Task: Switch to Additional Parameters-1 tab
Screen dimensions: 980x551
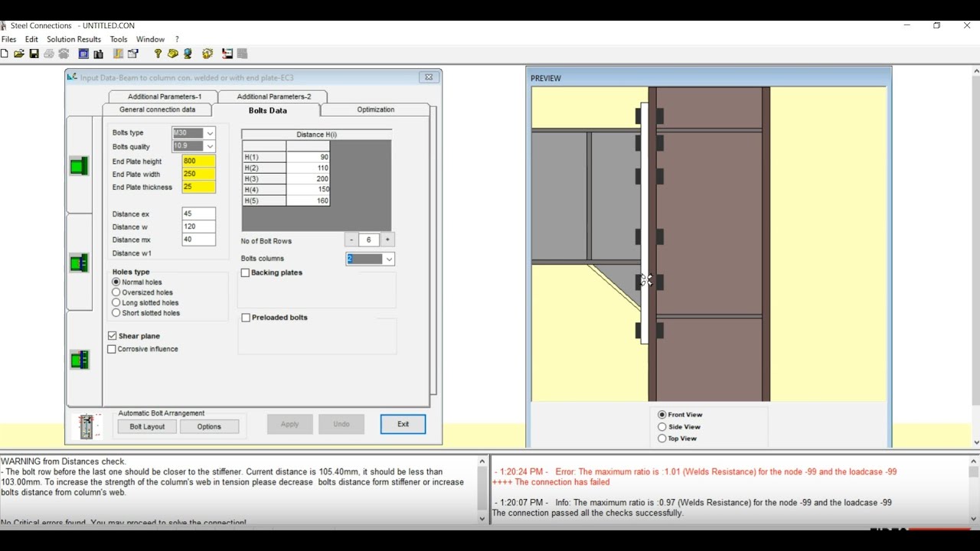Action: pos(164,96)
